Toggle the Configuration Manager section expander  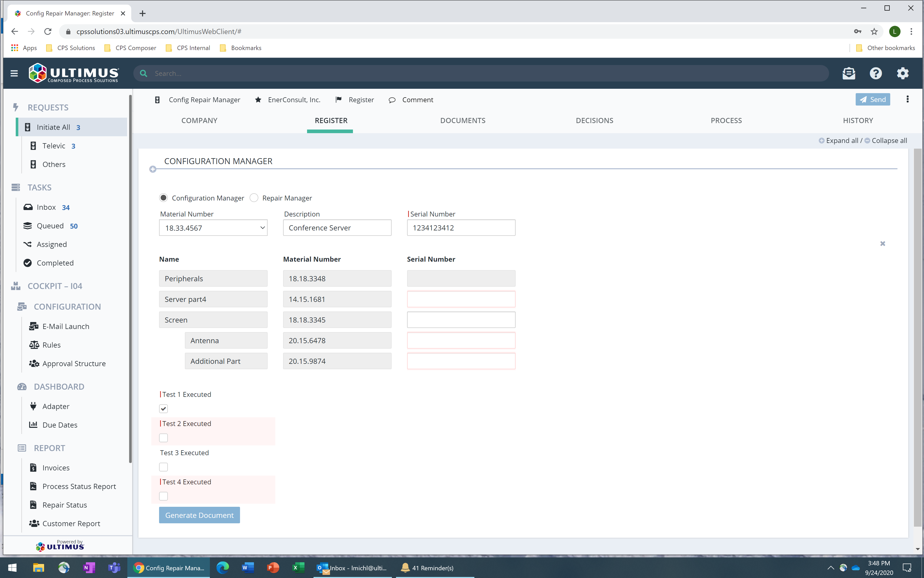[x=153, y=169]
